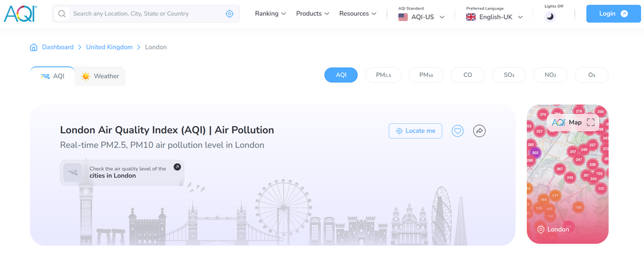Expand the AQI Standard selector
This screenshot has width=644, height=254.
pyautogui.click(x=422, y=17)
